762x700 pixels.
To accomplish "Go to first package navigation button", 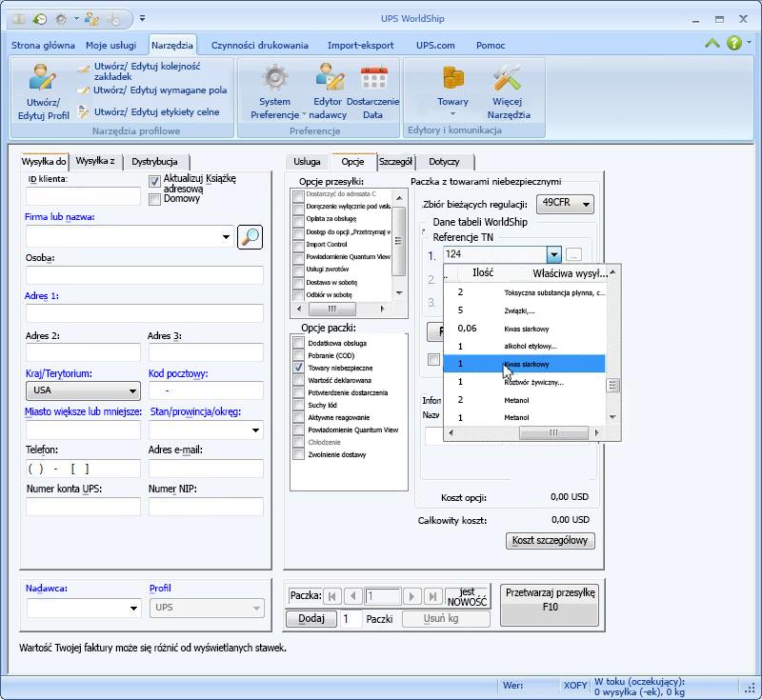I will pyautogui.click(x=331, y=595).
